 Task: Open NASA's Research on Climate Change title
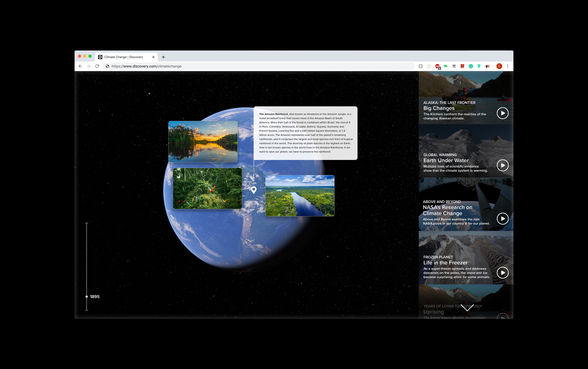447,210
